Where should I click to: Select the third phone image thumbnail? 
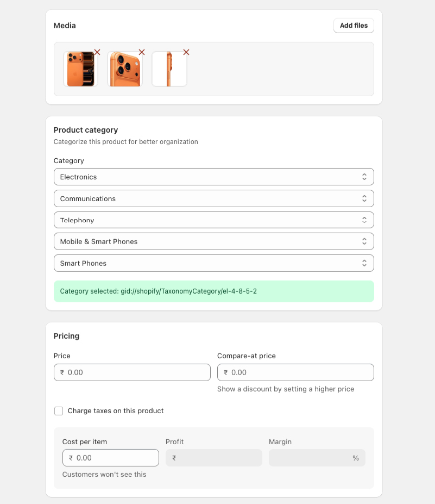(x=169, y=69)
